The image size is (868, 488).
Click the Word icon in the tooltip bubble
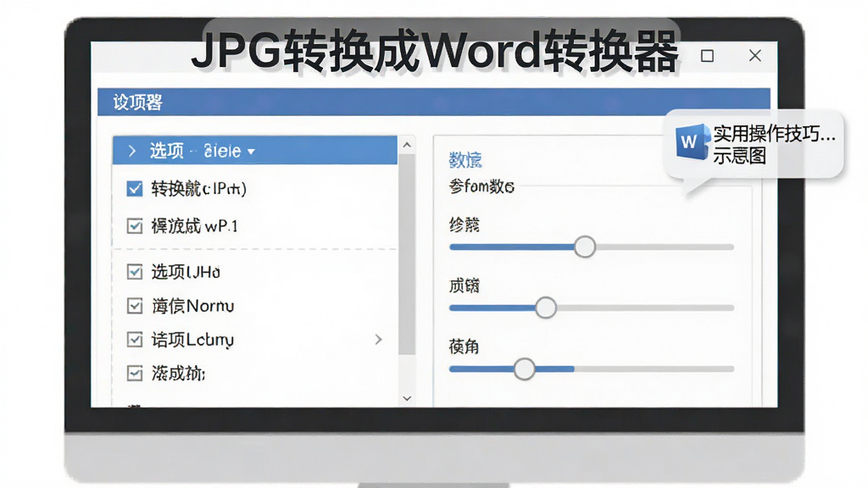click(x=692, y=141)
